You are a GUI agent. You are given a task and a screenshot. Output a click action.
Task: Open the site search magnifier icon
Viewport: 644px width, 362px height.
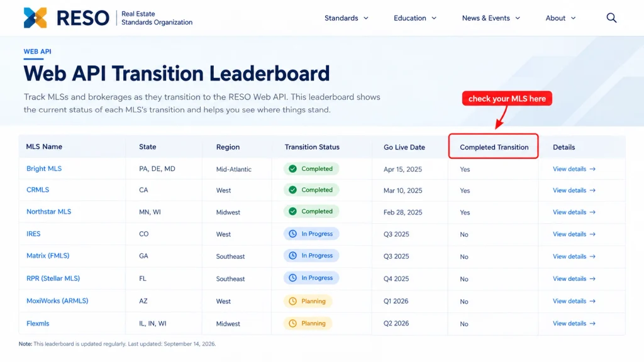[x=611, y=18]
